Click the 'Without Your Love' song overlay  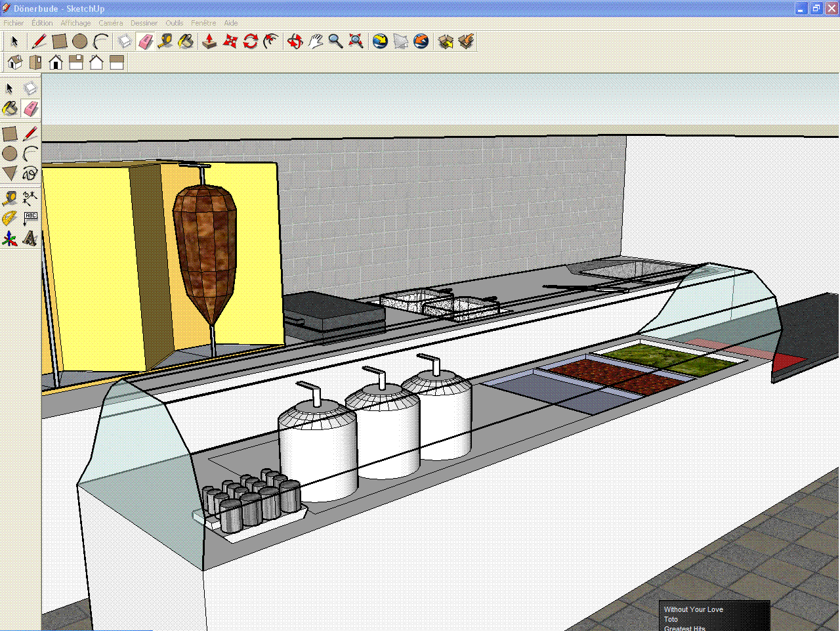(693, 609)
